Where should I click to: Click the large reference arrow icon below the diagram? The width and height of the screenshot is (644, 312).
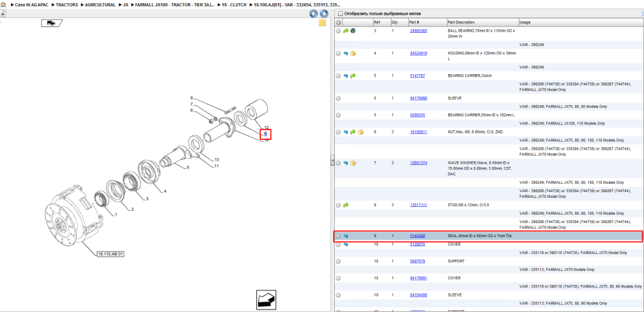pyautogui.click(x=265, y=300)
